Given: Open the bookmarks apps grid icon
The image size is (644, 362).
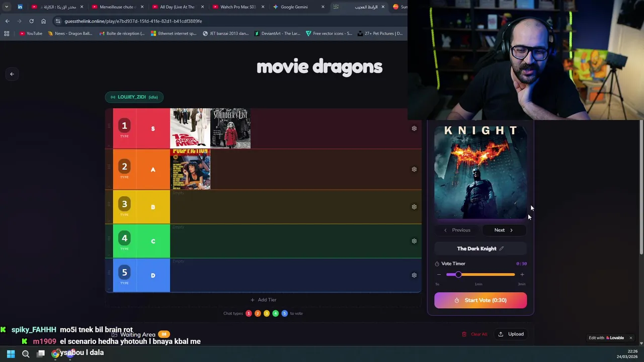Looking at the screenshot, I should pyautogui.click(x=7, y=34).
